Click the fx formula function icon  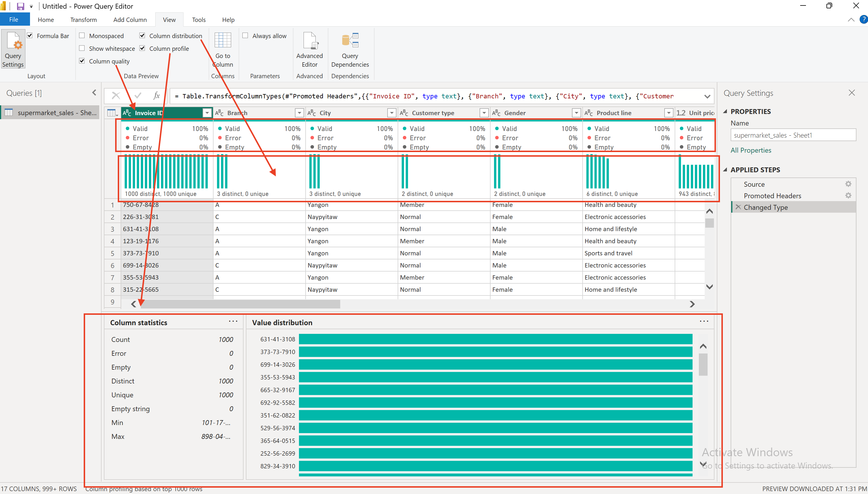pos(156,96)
